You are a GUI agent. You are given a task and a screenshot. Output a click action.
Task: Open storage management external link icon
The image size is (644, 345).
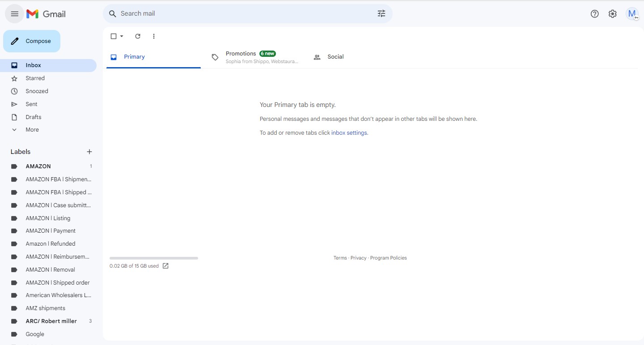(165, 266)
